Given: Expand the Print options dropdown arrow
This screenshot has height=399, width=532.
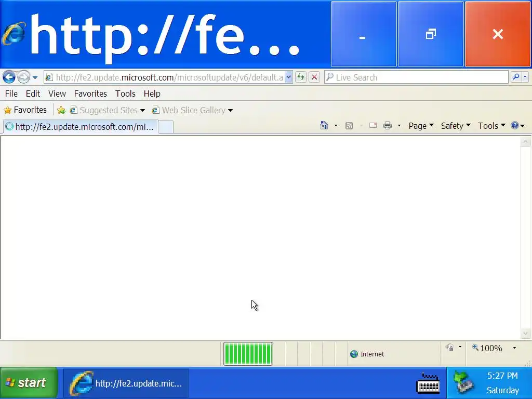Looking at the screenshot, I should tap(399, 126).
